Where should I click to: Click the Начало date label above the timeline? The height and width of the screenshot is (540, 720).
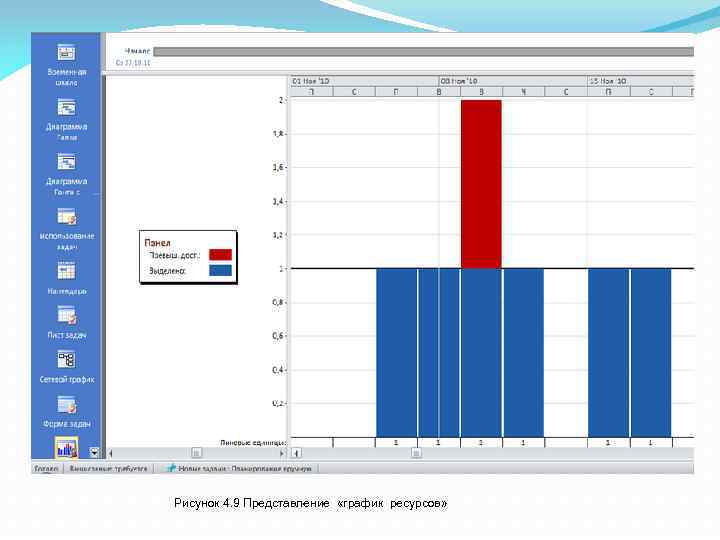[138, 51]
